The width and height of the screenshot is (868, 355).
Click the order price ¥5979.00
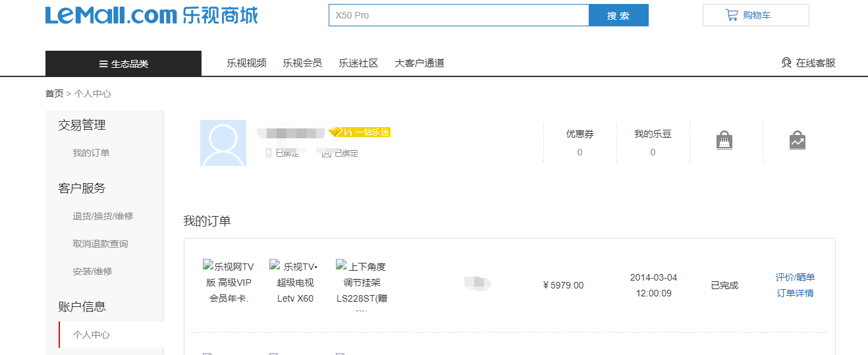(563, 285)
